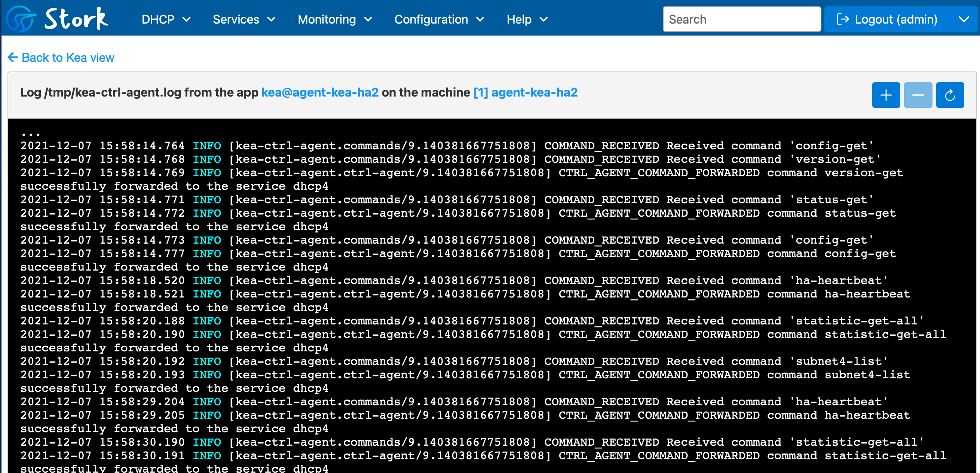Screen dimensions: 980x473
Task: Open the kea@agent-kea-ha2 app link
Action: pyautogui.click(x=319, y=92)
